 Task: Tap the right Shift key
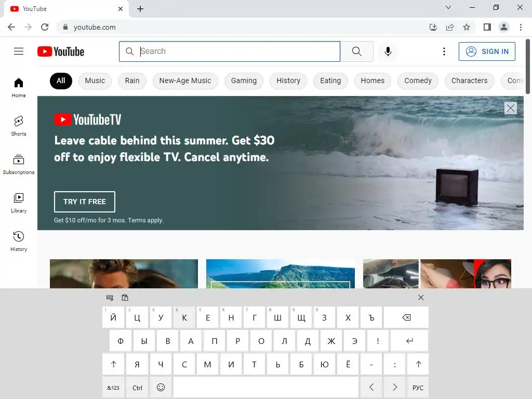point(418,364)
